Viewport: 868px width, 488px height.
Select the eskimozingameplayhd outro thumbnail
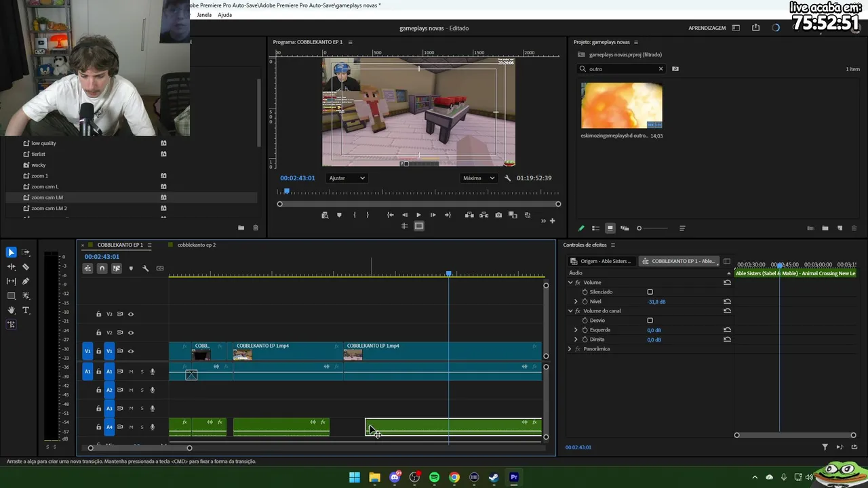click(x=622, y=106)
